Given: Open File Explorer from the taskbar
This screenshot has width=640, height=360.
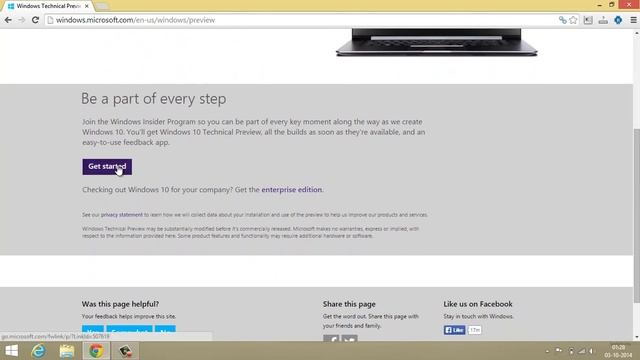Looking at the screenshot, I should 67,351.
